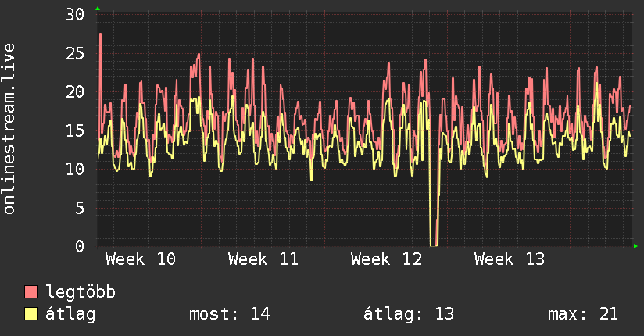Click the onlinestream.live vertical axis title
The height and width of the screenshot is (336, 644).
click(x=9, y=129)
